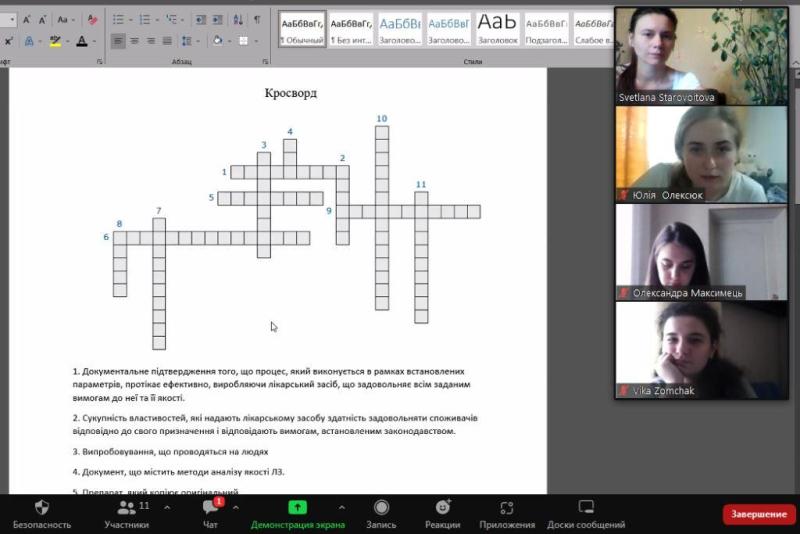The width and height of the screenshot is (800, 534).
Task: Select the Обычный style
Action: (x=303, y=30)
